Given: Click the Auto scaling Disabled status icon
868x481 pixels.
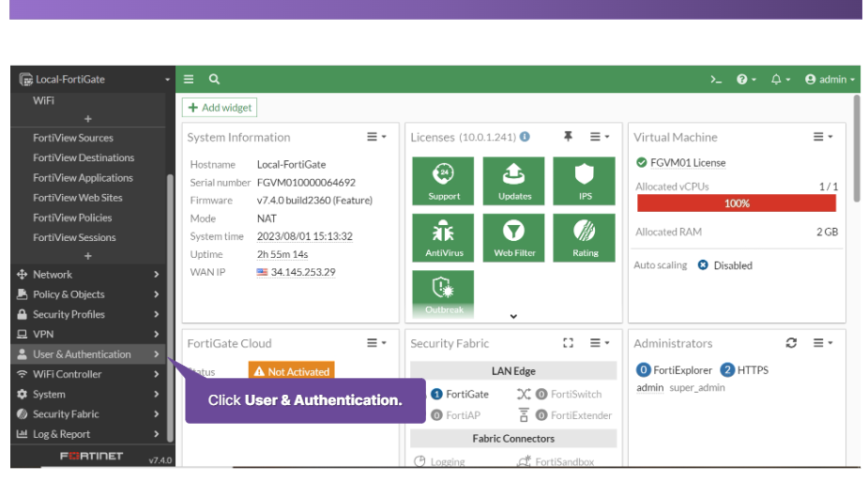Looking at the screenshot, I should (x=703, y=265).
